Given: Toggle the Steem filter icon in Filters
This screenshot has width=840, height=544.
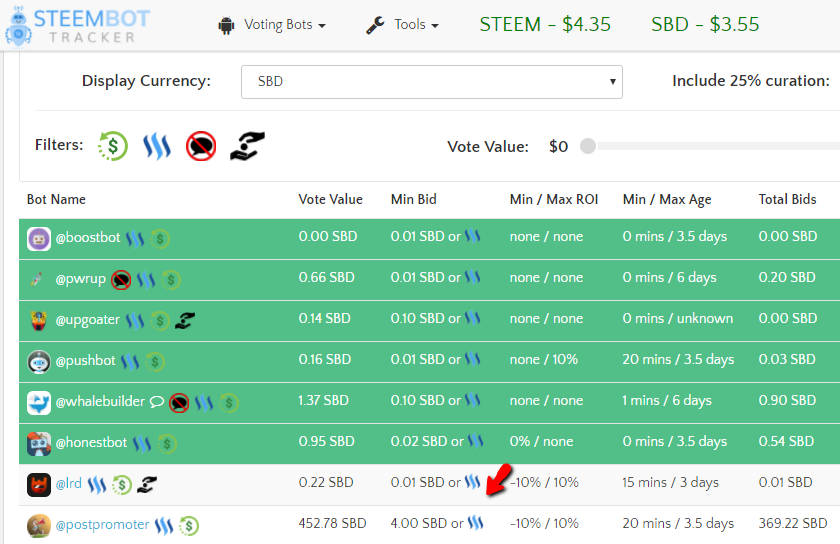Looking at the screenshot, I should pyautogui.click(x=157, y=147).
